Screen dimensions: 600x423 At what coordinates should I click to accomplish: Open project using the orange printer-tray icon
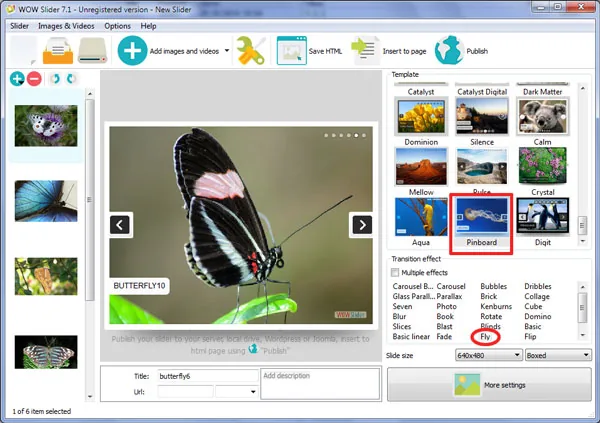point(58,51)
